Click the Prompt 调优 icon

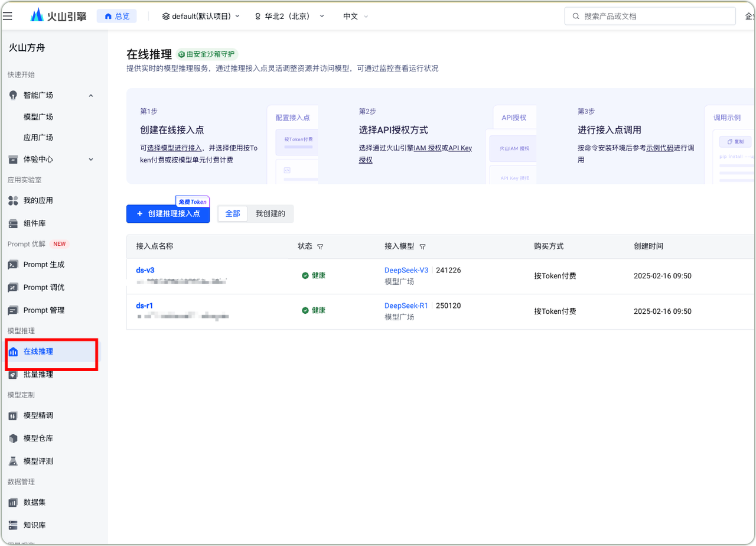point(13,287)
